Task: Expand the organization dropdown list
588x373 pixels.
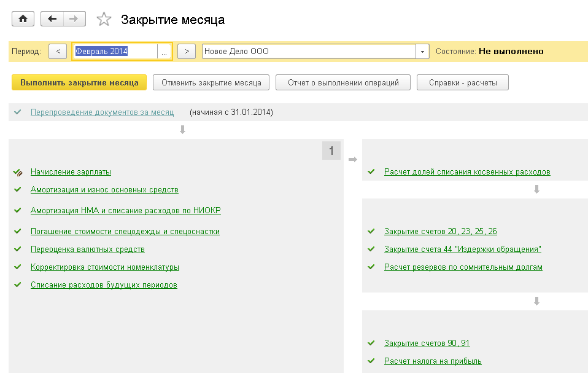Action: tap(422, 52)
